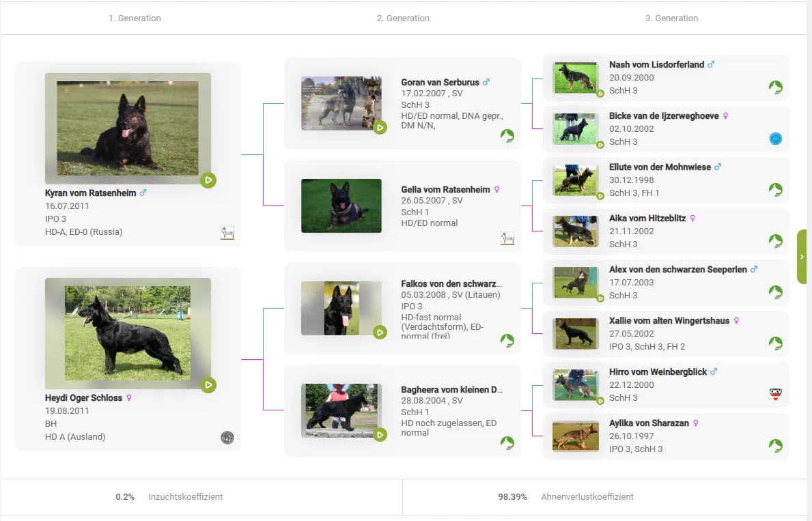Select the 1. Generation column header
This screenshot has height=521, width=812.
click(x=135, y=18)
